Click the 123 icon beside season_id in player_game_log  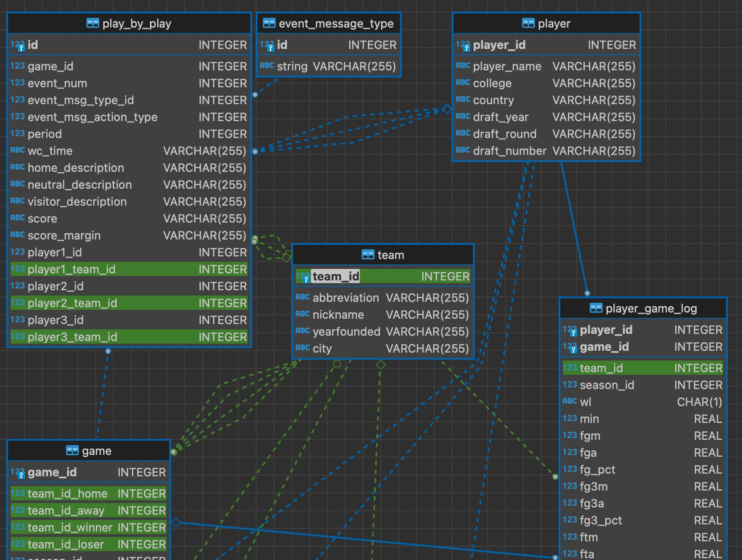click(x=570, y=385)
